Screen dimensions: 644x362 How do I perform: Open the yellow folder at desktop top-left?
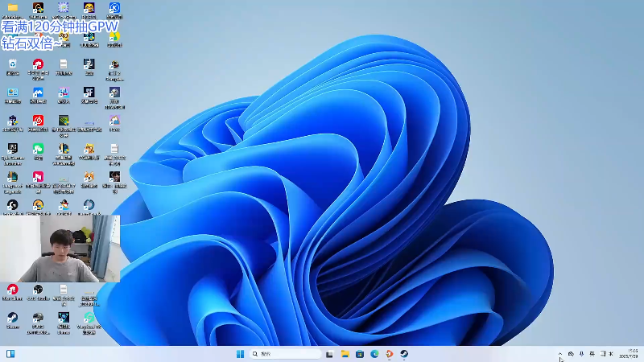[12, 7]
